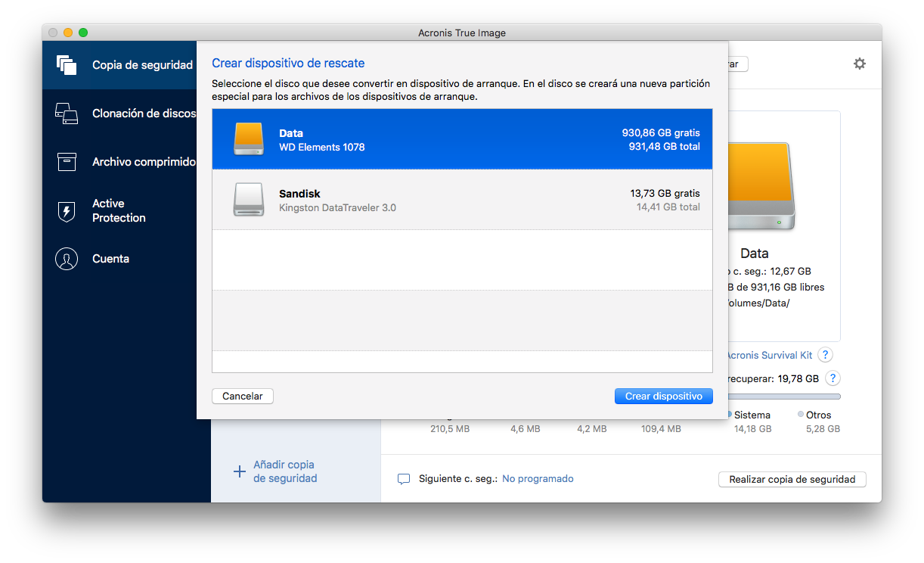Click the plus icon for Añadir copia
The image size is (924, 563).
(x=239, y=471)
